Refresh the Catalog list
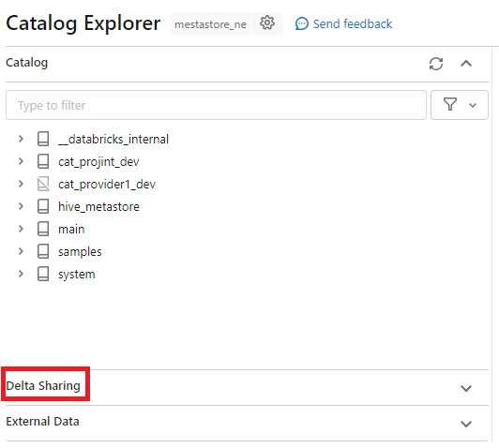Screen dimensions: 499x448 pyautogui.click(x=436, y=64)
